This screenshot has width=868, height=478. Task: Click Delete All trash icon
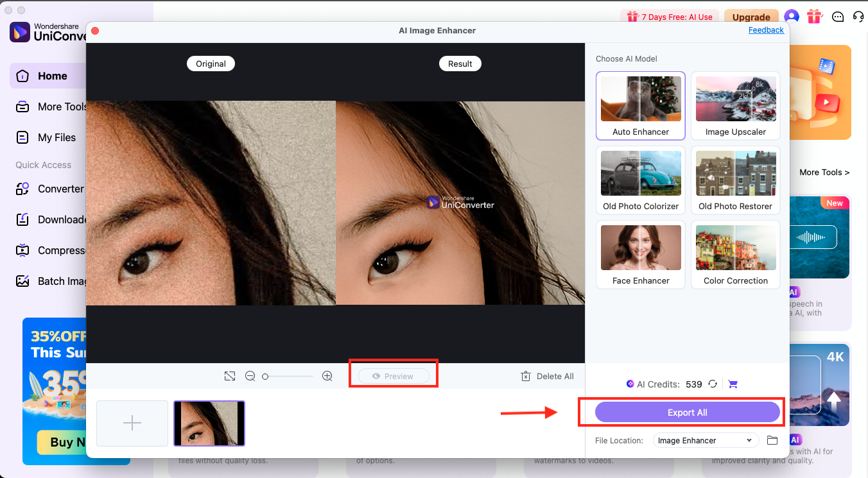(526, 376)
